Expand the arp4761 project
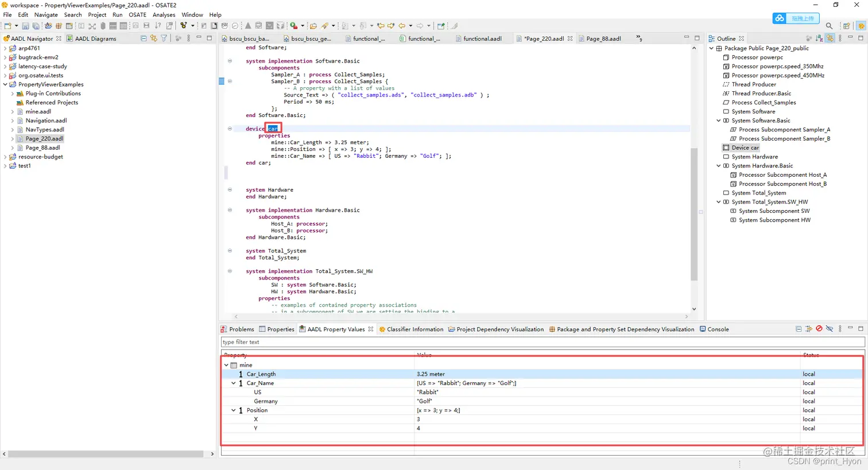 5,48
